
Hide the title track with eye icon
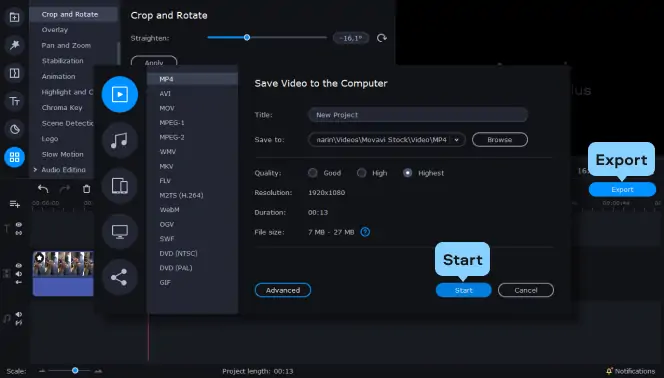19,225
